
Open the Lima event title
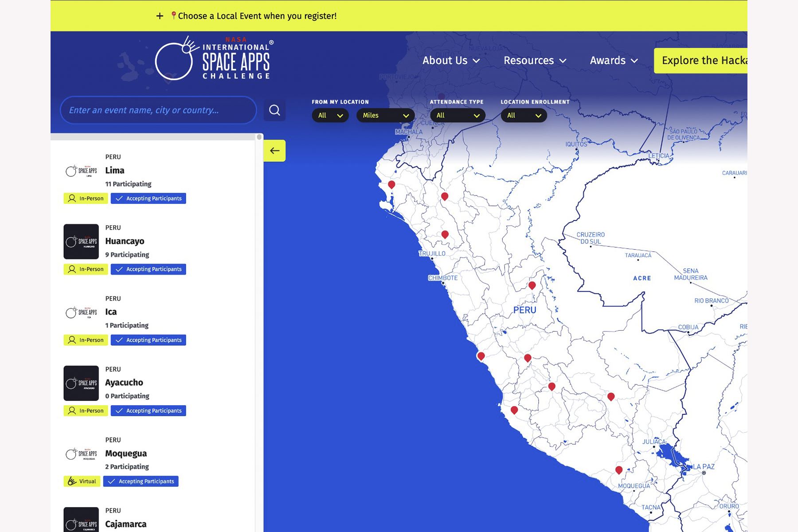click(115, 170)
